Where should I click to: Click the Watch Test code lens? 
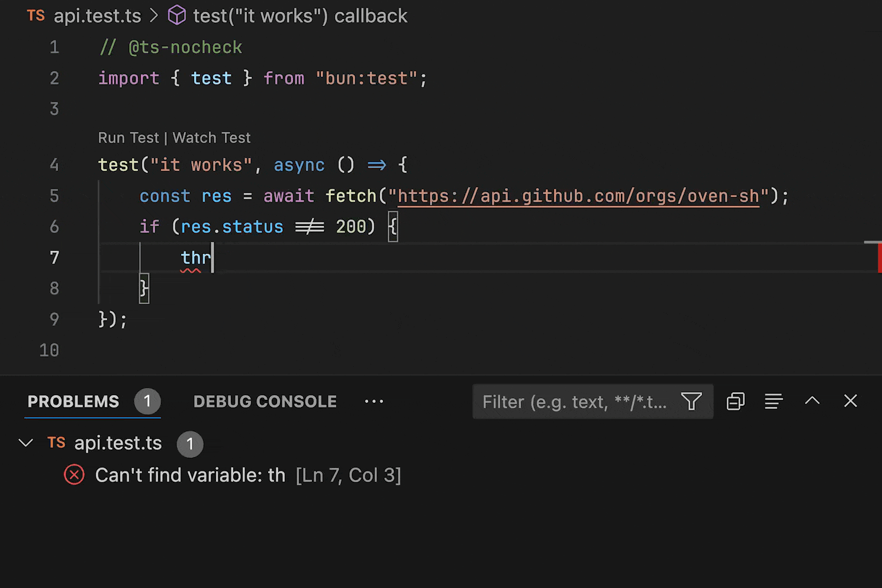(211, 138)
